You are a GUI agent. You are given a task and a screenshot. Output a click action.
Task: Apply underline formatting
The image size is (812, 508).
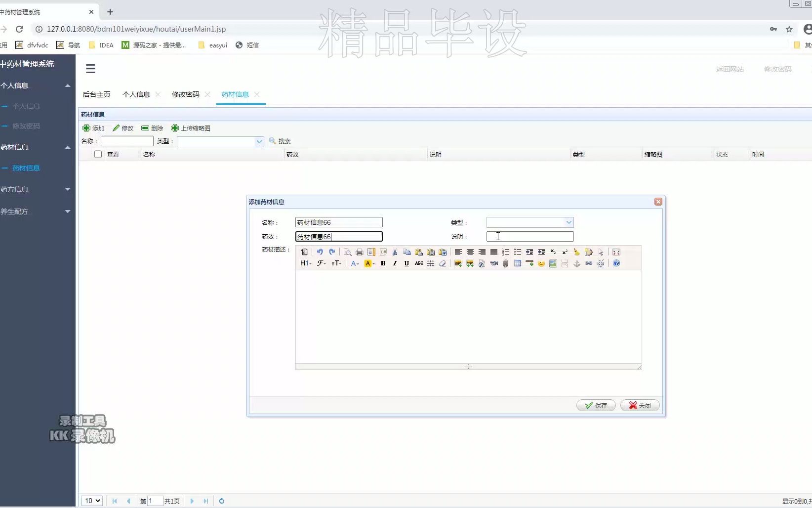[406, 263]
